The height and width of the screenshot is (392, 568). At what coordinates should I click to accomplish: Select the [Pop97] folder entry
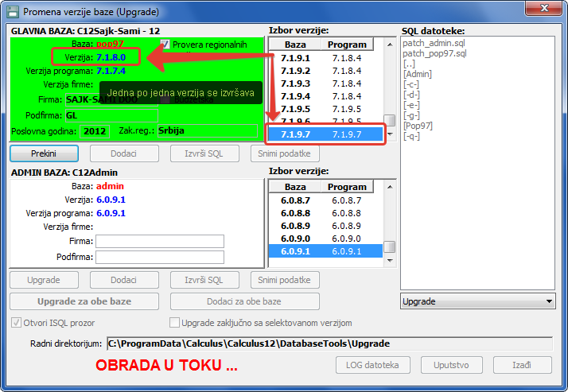(x=418, y=125)
